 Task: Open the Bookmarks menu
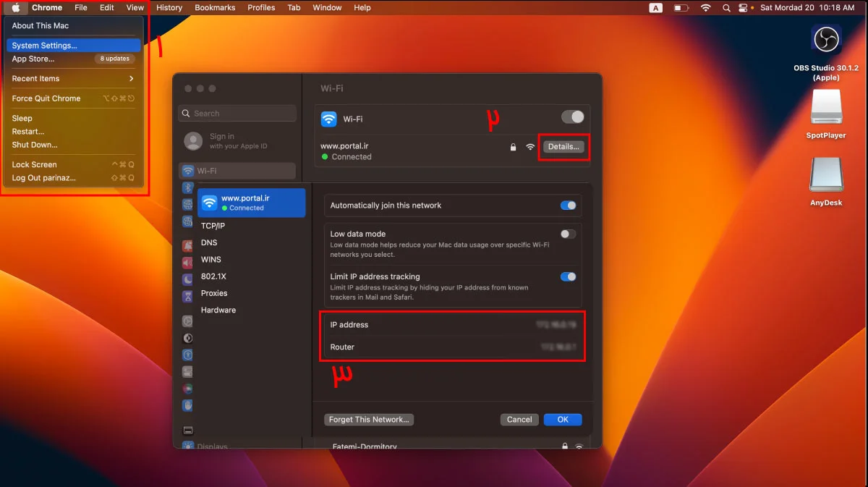pyautogui.click(x=215, y=8)
